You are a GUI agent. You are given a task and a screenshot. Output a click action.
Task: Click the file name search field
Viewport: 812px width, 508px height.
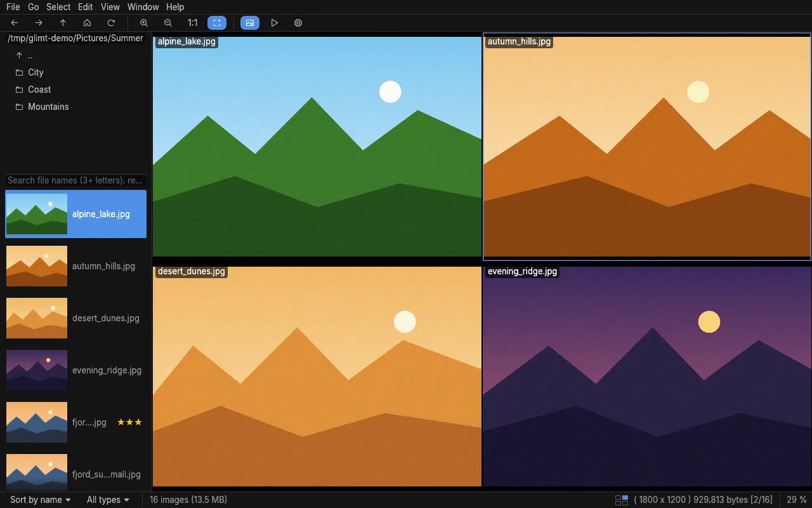(x=76, y=180)
